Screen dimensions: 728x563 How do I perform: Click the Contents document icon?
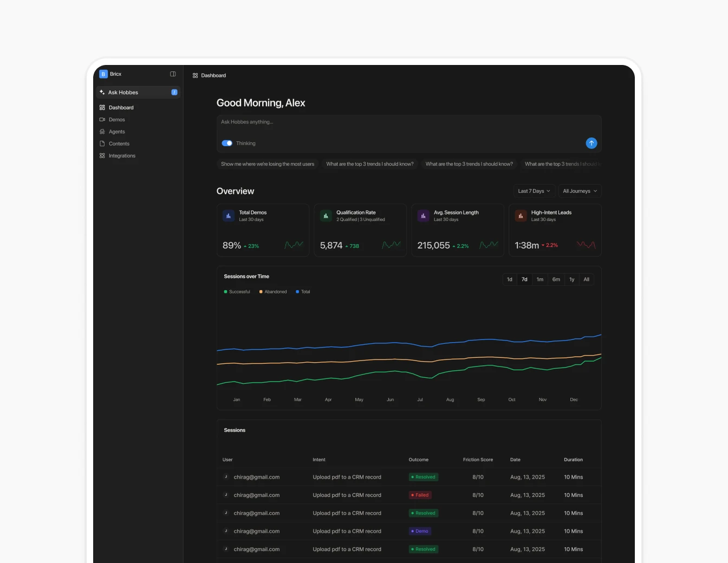tap(102, 143)
